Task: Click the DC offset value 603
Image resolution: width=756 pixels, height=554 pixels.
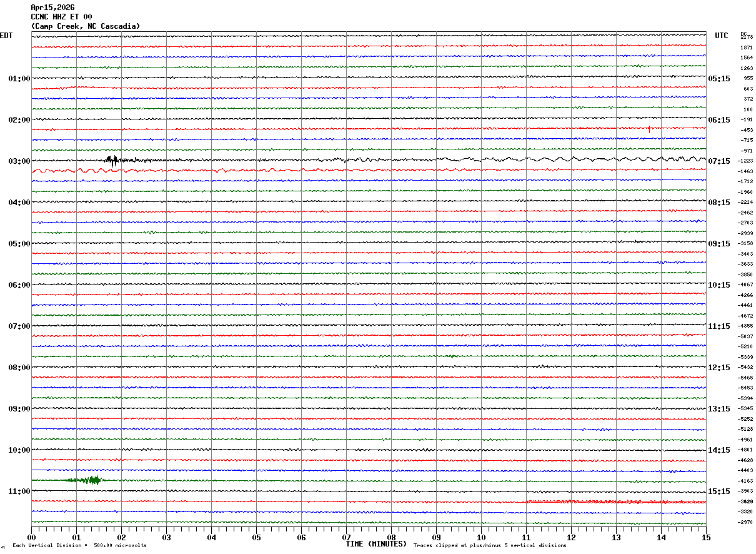Action: click(747, 89)
